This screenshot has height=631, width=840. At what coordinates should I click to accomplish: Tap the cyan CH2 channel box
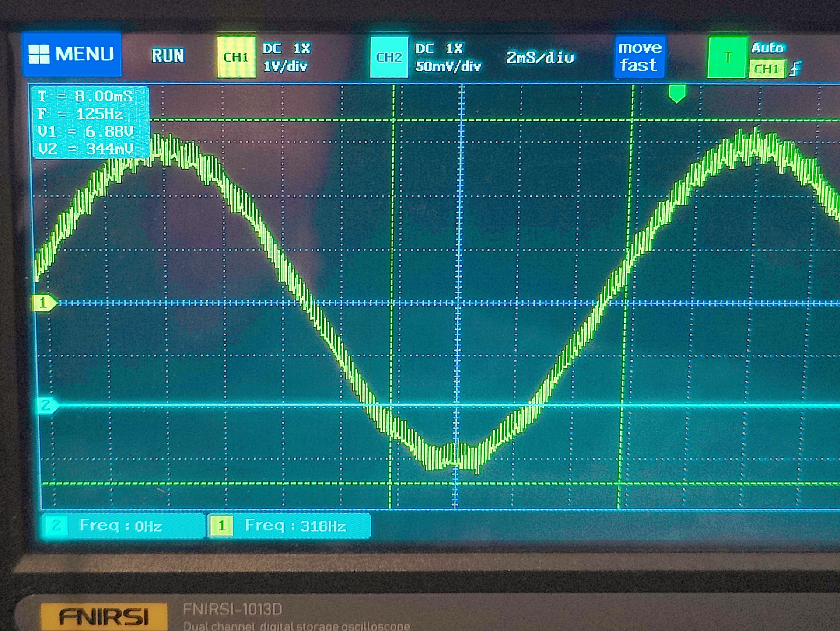pyautogui.click(x=388, y=57)
